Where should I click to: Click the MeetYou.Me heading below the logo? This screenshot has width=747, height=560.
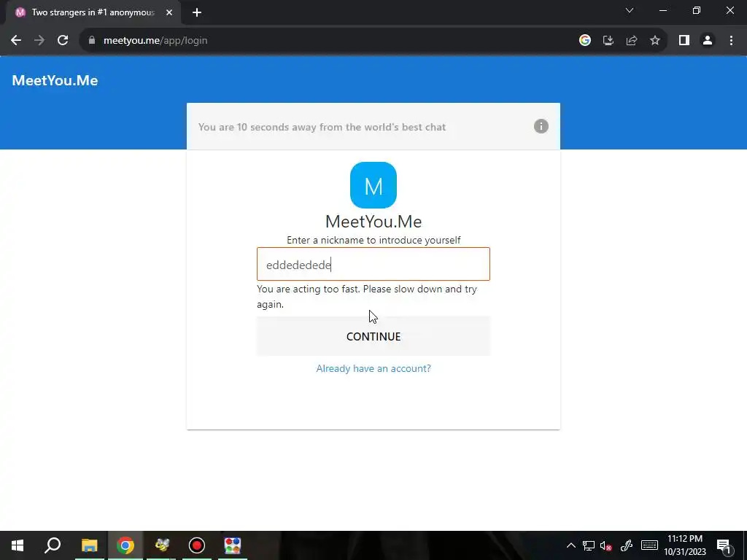click(373, 222)
